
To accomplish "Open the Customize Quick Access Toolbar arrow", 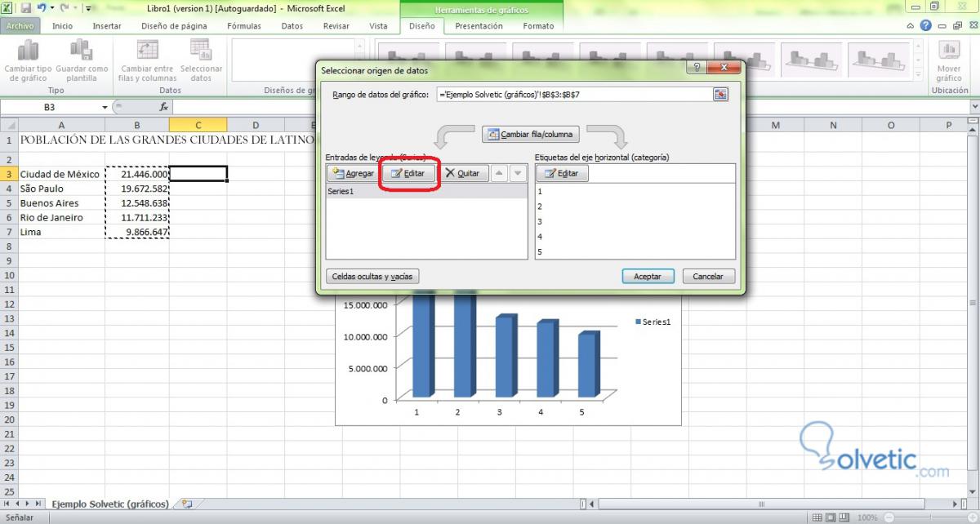I will [x=88, y=8].
